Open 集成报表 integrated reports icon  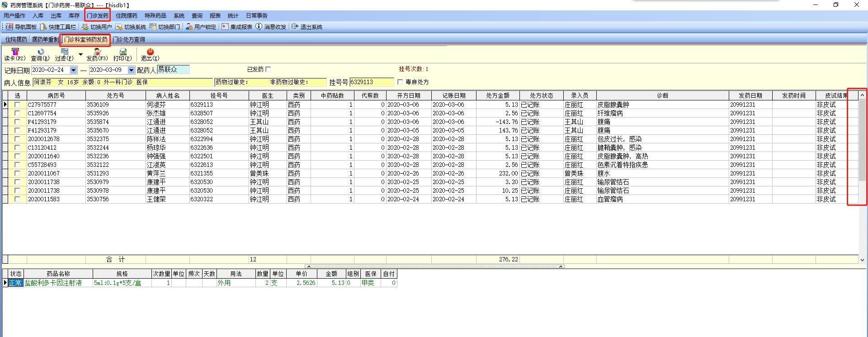point(225,27)
